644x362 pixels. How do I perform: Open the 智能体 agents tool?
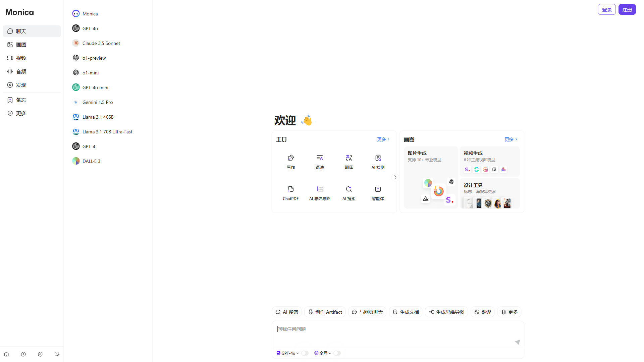[x=378, y=193]
